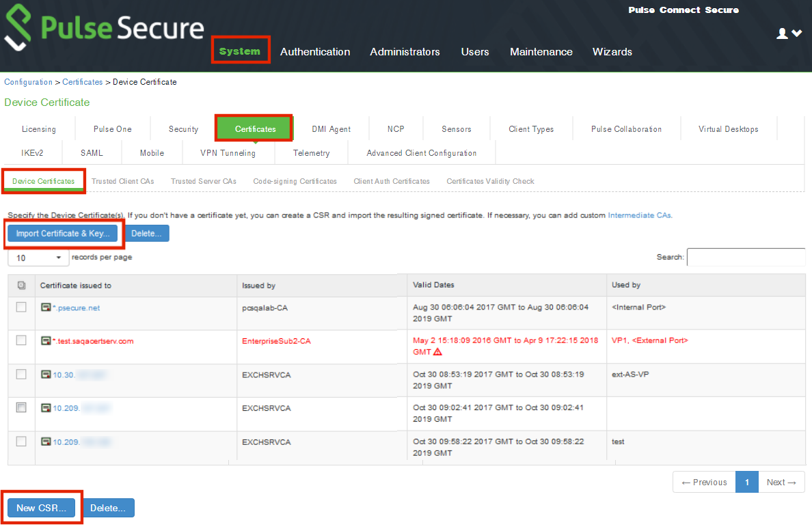The image size is (812, 529).
Task: Go to Previous page of records
Action: click(704, 482)
